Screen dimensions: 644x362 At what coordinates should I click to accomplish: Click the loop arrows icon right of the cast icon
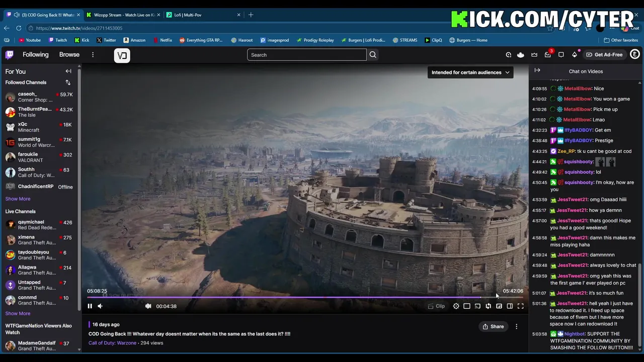488,306
